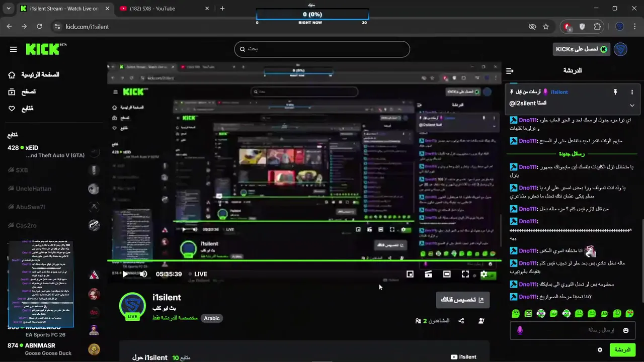The width and height of the screenshot is (644, 362).
Task: Click the Kick search box
Action: (322, 49)
